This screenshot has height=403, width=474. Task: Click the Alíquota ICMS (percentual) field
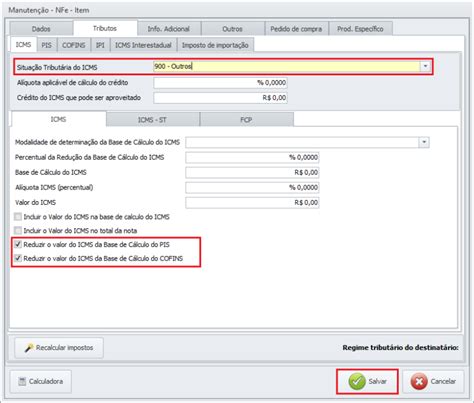tap(252, 187)
